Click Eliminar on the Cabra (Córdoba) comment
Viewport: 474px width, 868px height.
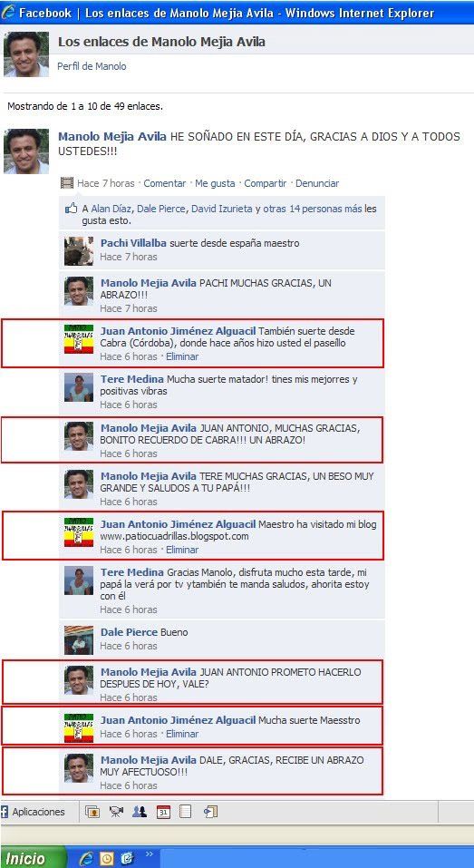pos(182,356)
